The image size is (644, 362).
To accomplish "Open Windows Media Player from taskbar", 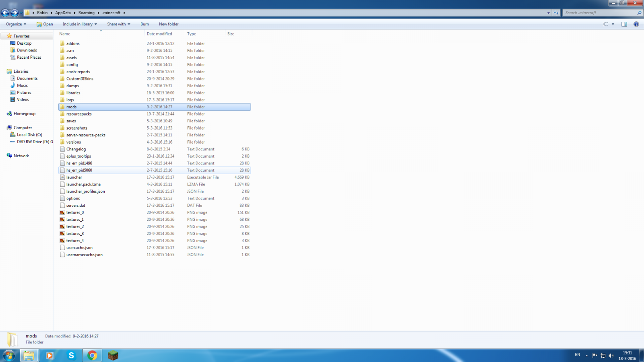I will tap(50, 356).
